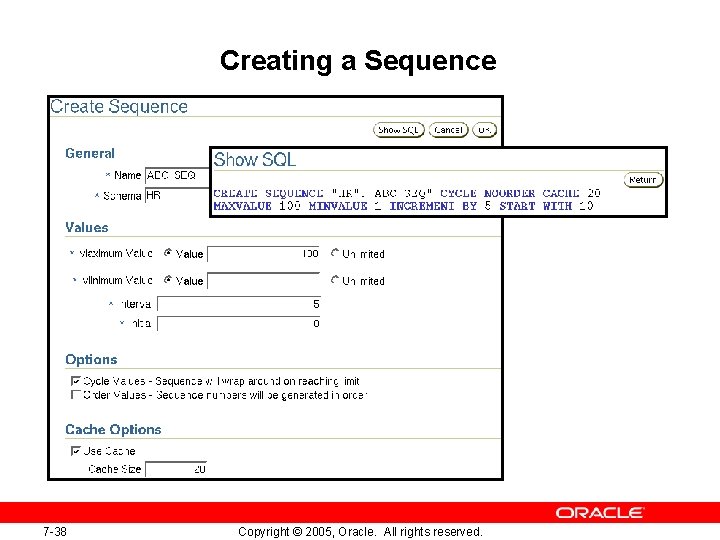Viewport: 720px width, 540px height.
Task: Click Return in the Show SQL panel
Action: click(643, 180)
